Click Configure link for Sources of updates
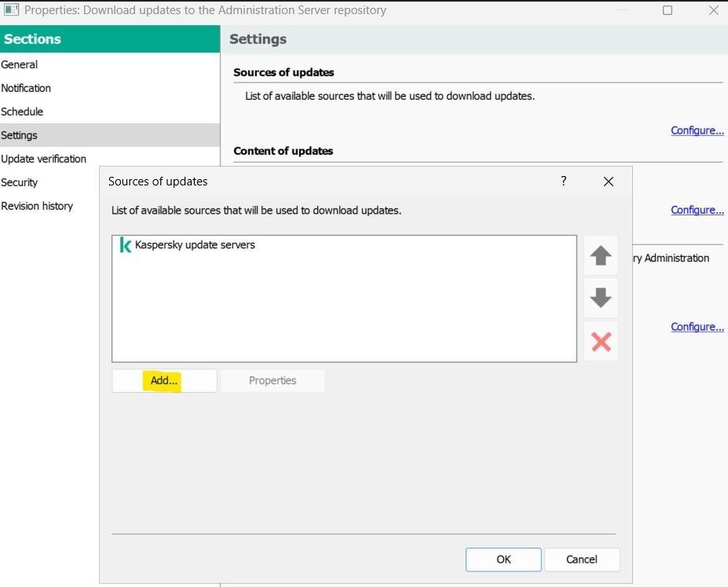The image size is (728, 587). (697, 130)
